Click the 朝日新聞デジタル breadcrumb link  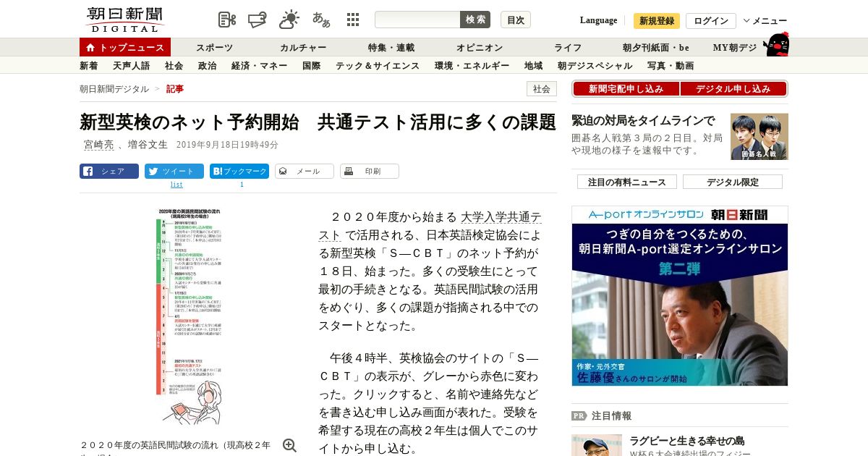pos(114,89)
